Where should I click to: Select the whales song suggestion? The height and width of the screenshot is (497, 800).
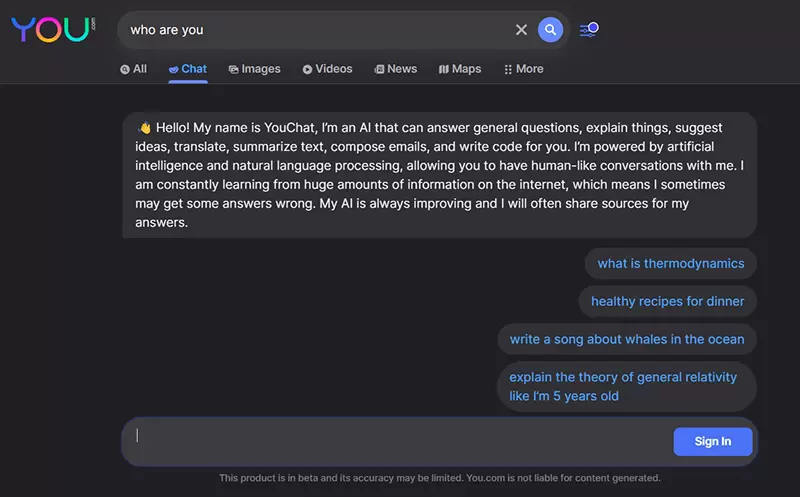(627, 339)
